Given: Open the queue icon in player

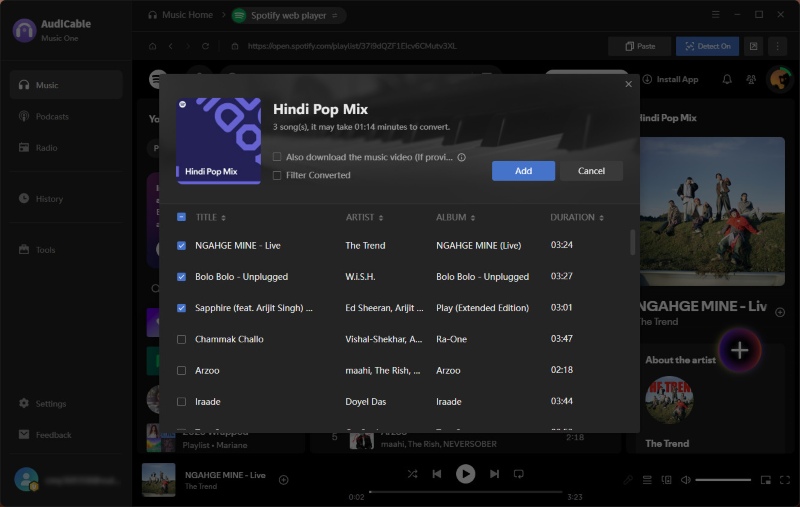Looking at the screenshot, I should point(647,480).
